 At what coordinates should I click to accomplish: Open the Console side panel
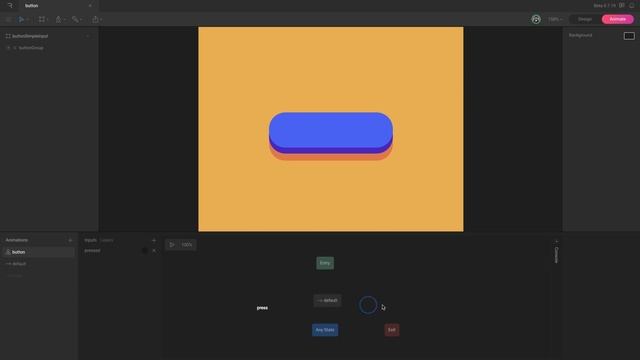tap(556, 255)
